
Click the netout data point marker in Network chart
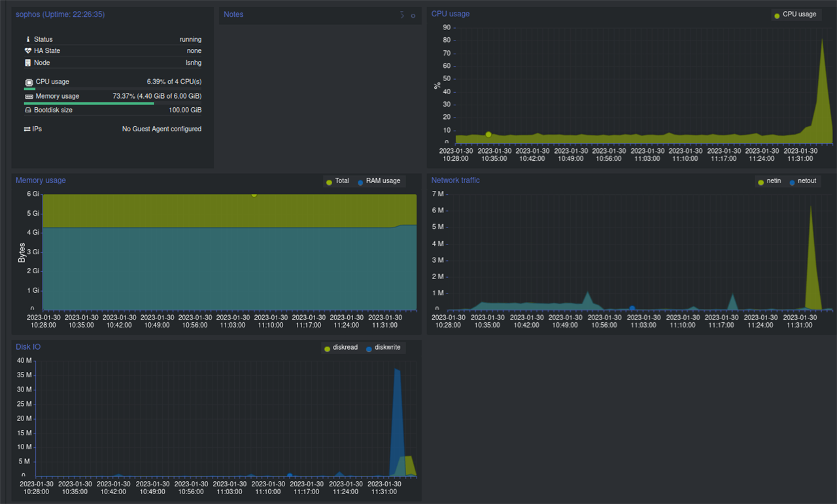point(632,308)
